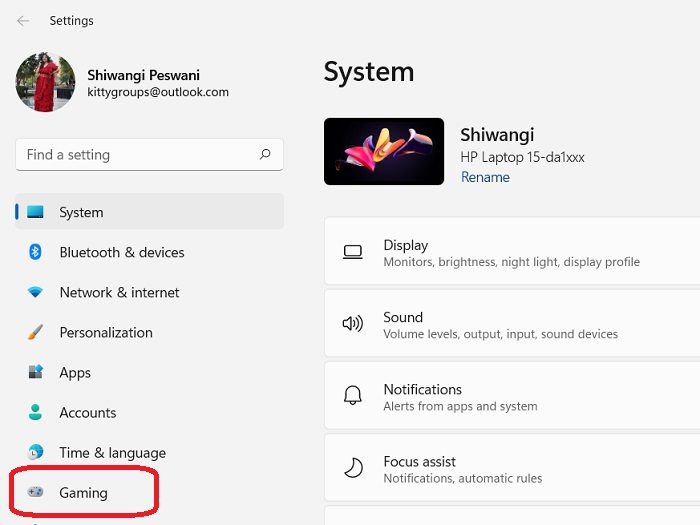700x525 pixels.
Task: Click "Notifications, automatic rules" text
Action: [463, 479]
